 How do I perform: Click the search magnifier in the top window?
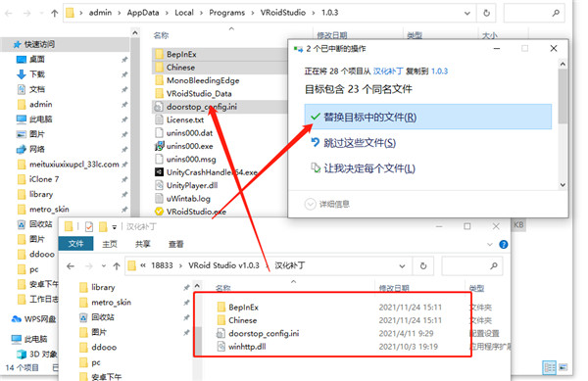[556, 13]
